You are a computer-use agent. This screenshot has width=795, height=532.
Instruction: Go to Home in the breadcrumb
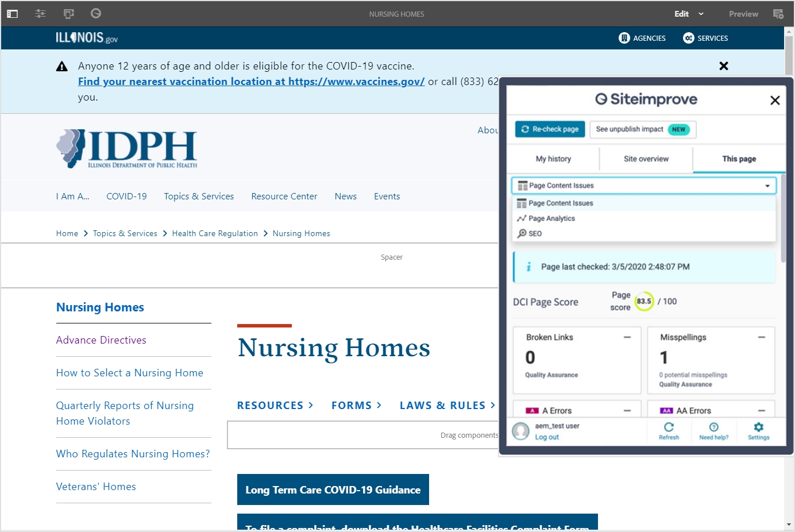67,233
